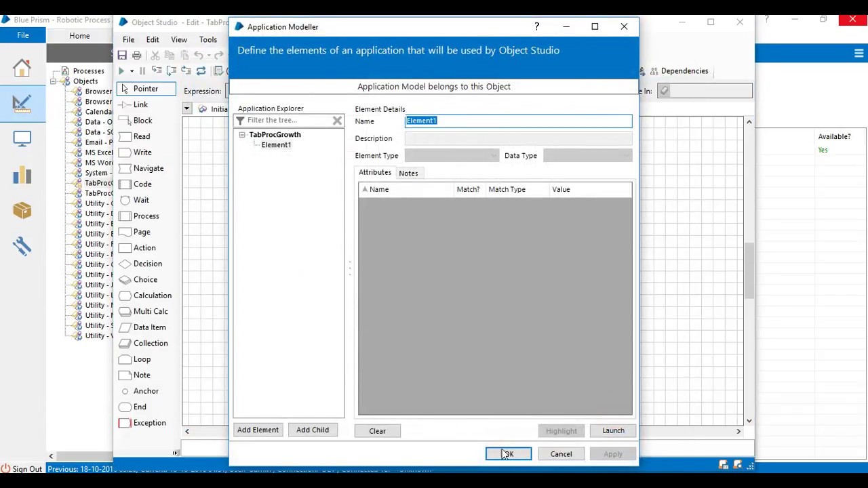Click the Step Into icon in debug toolbar
Viewport: 868px width, 488px height.
click(157, 71)
